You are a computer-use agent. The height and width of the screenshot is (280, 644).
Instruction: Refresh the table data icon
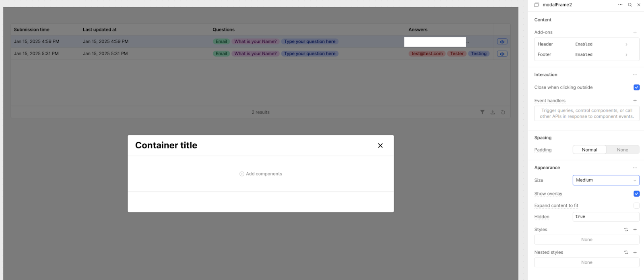(503, 112)
